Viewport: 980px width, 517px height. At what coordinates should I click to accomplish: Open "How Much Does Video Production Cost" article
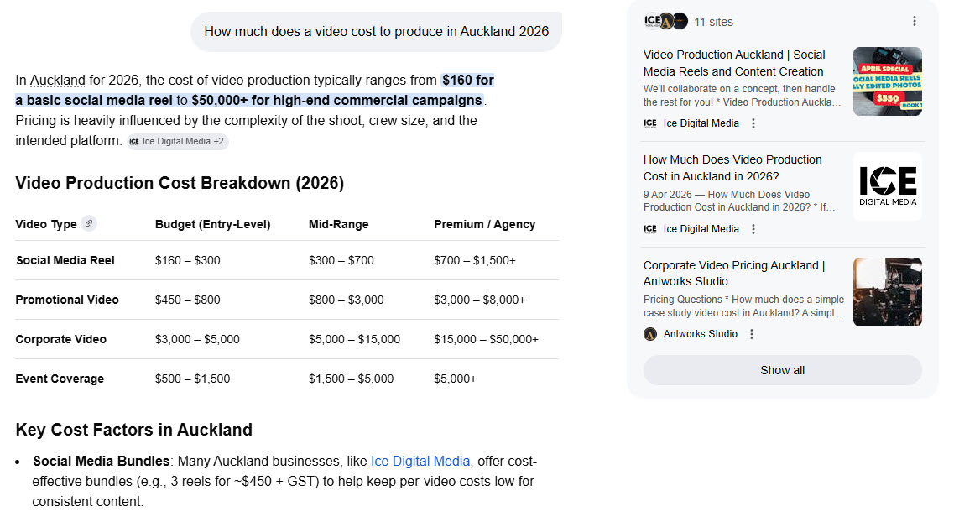point(733,168)
